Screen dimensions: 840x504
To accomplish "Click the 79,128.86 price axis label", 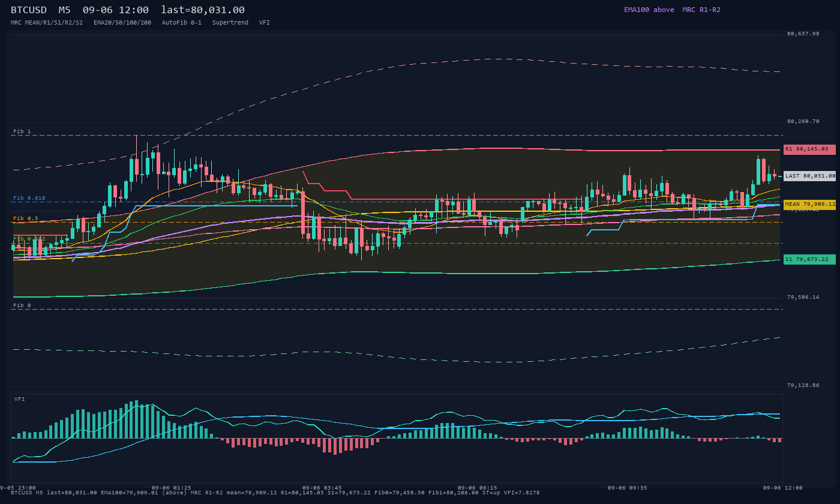I will click(803, 385).
